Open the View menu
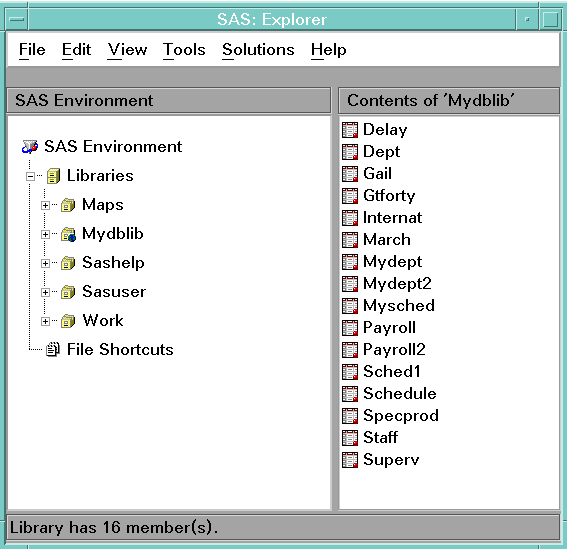 127,50
